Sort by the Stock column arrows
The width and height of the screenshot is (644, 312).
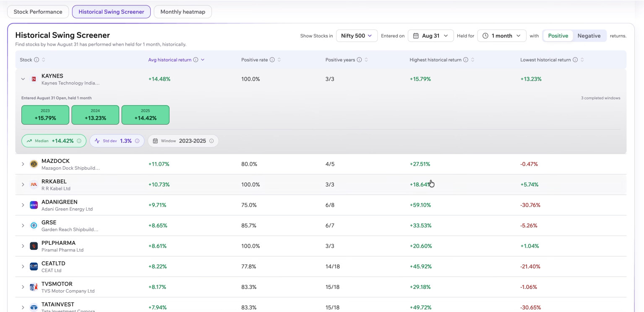(x=44, y=60)
